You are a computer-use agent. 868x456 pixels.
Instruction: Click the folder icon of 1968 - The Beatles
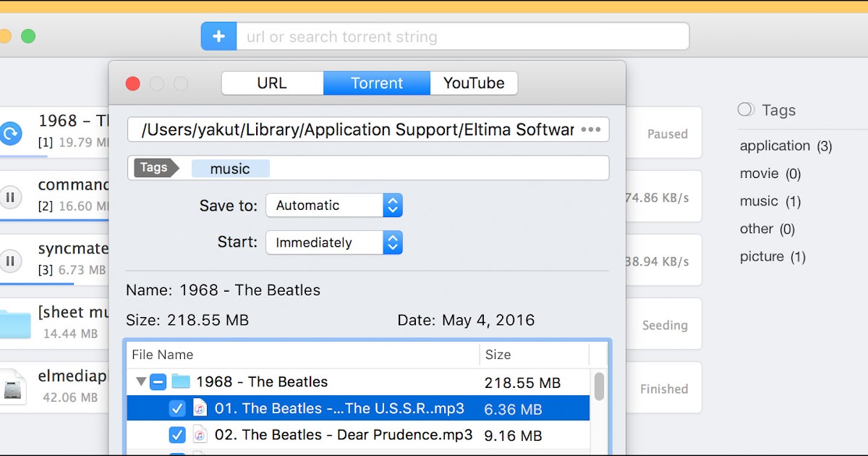click(181, 381)
